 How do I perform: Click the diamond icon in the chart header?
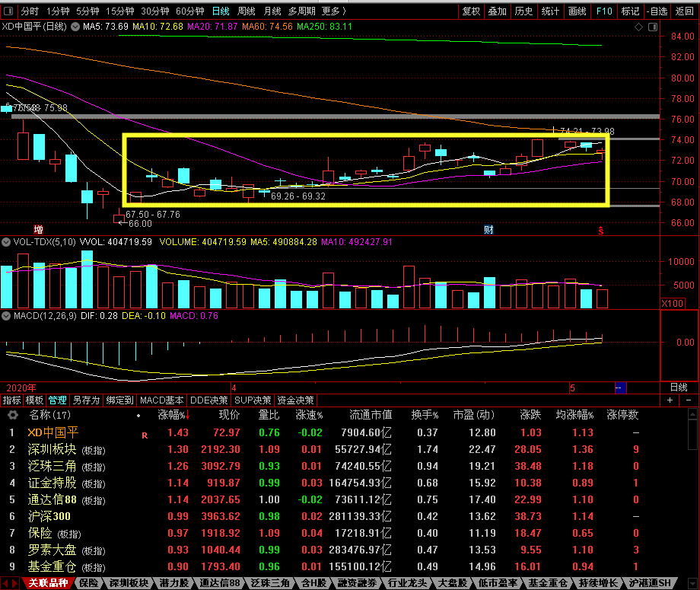click(x=639, y=27)
